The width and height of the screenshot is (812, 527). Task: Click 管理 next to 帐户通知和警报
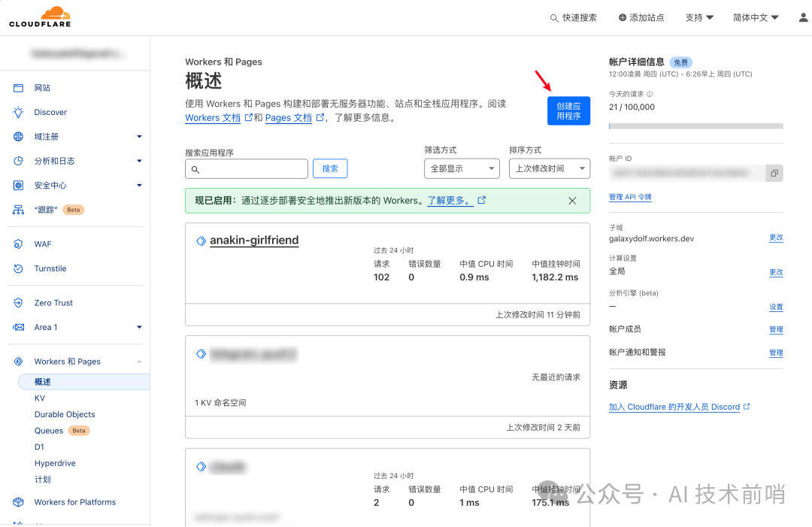(776, 353)
